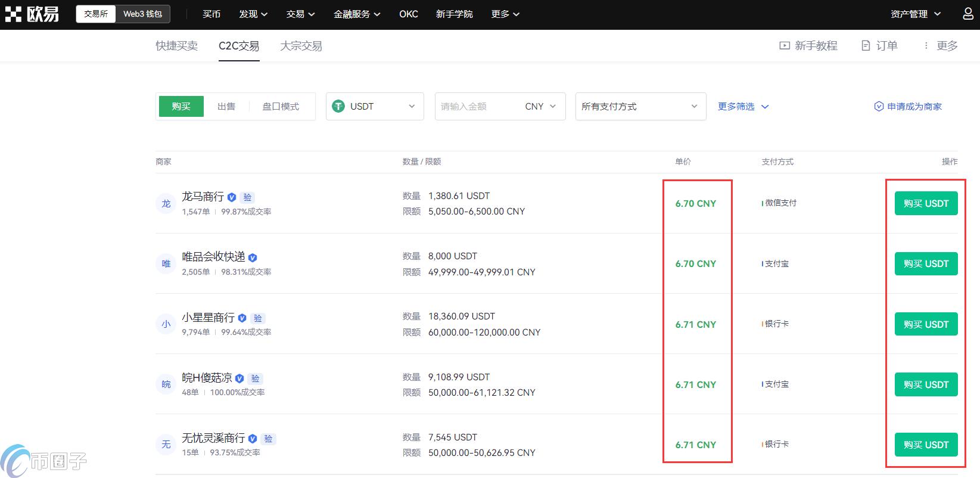Screen dimensions: 980x478
Task: Open the user profile icon
Action: (x=968, y=13)
